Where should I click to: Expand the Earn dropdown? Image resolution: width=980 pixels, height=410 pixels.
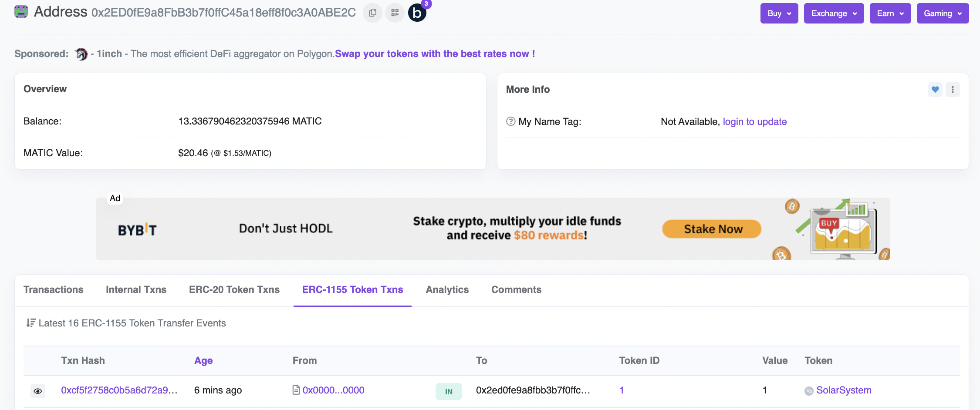click(890, 13)
